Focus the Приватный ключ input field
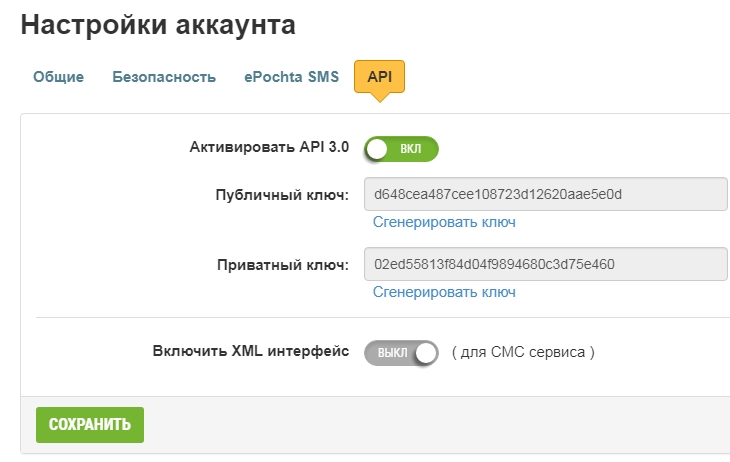The image size is (730, 462). (x=545, y=264)
